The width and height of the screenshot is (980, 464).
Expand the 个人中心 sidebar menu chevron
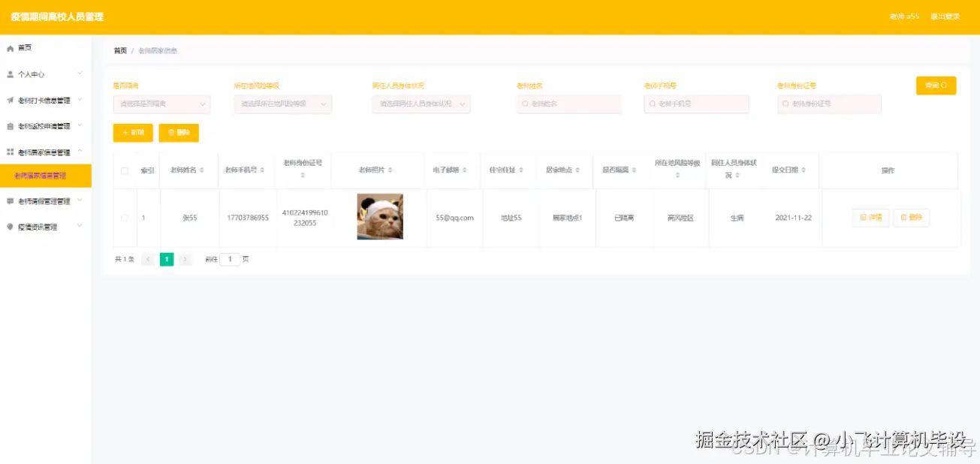[80, 74]
